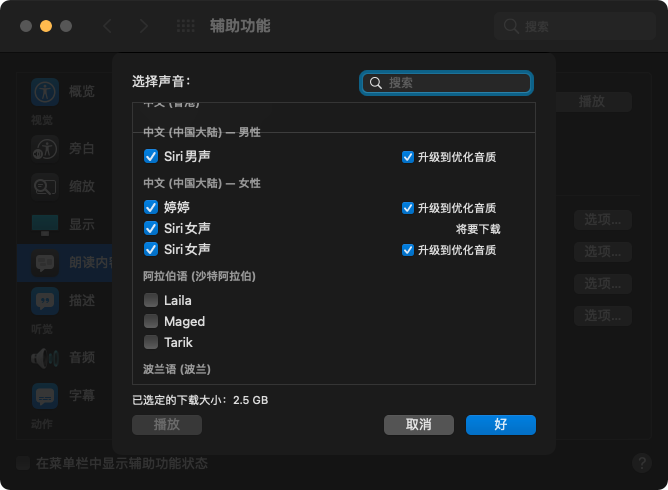Uncheck the 婷婷 voice checkbox

151,207
